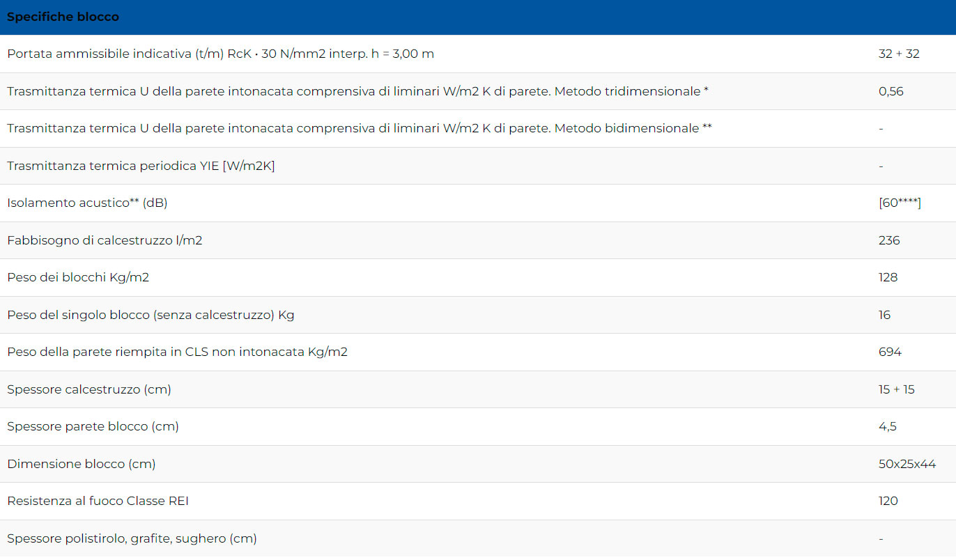Click the value '236'
Screen dimensions: 956x560
point(889,240)
